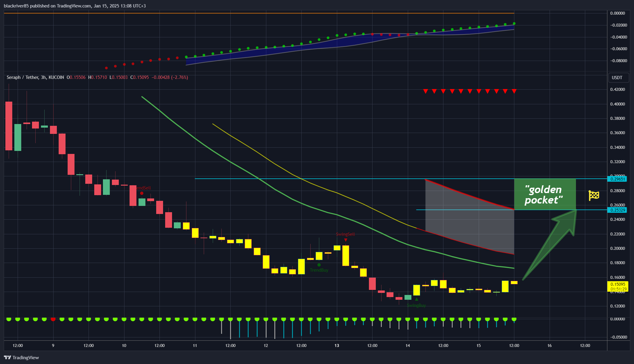Click the high value H0.15710
The width and height of the screenshot is (634, 364).
pyautogui.click(x=98, y=77)
